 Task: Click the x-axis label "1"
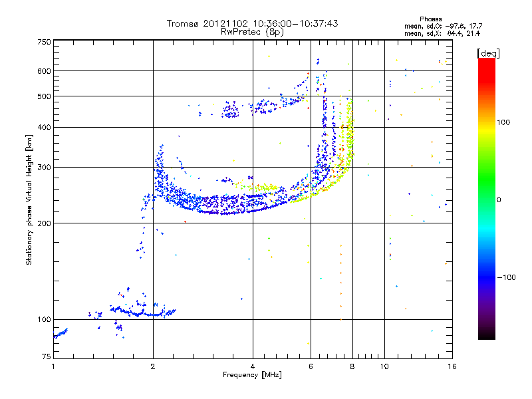click(53, 366)
